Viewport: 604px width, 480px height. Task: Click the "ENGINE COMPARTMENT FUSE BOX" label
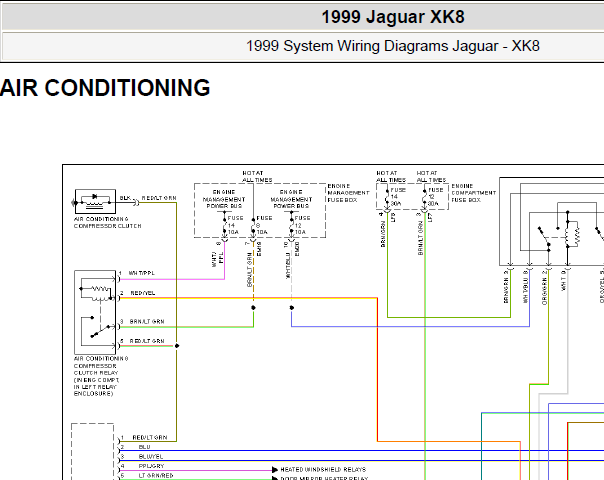point(473,193)
